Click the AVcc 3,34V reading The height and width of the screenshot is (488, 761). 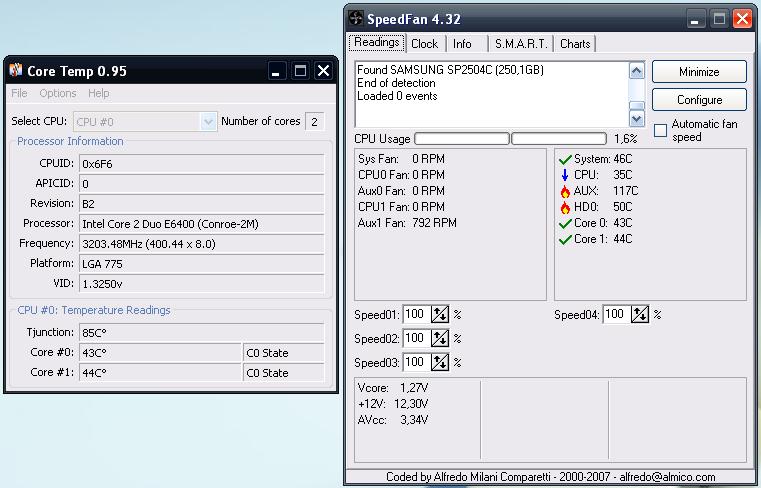[393, 420]
